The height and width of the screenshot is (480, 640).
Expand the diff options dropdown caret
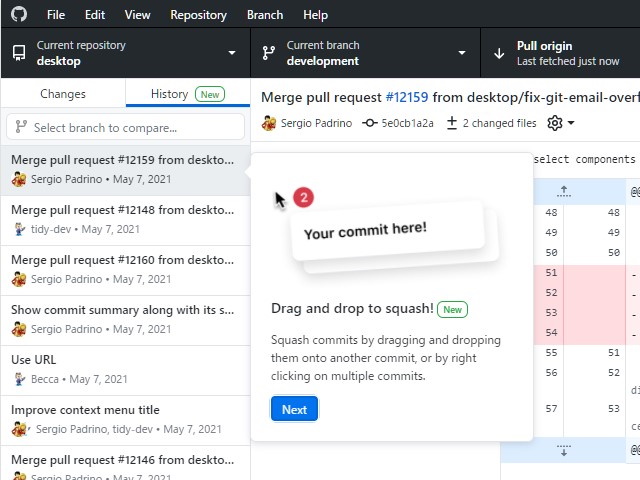(571, 123)
